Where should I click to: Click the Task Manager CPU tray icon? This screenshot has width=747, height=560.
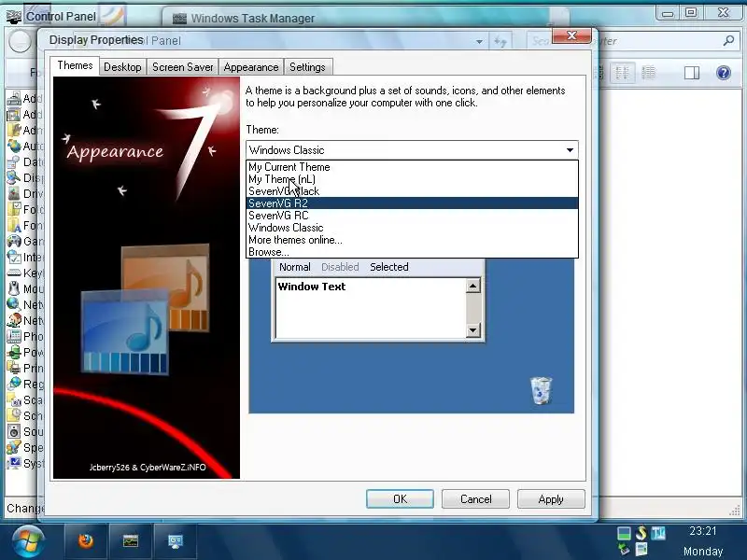pos(624,533)
